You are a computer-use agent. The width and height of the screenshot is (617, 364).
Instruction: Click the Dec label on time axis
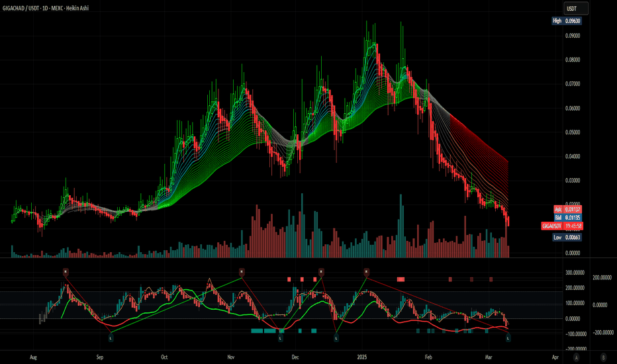pyautogui.click(x=295, y=357)
